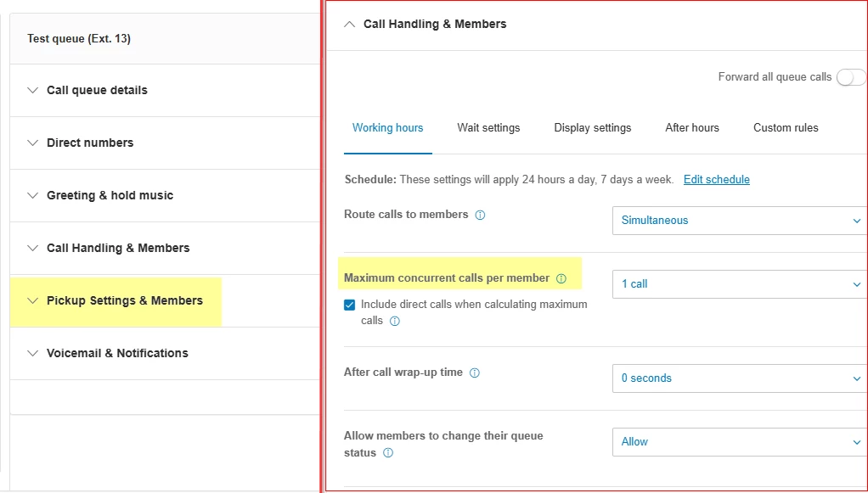
Task: Open the 1 call dropdown
Action: [x=739, y=284]
